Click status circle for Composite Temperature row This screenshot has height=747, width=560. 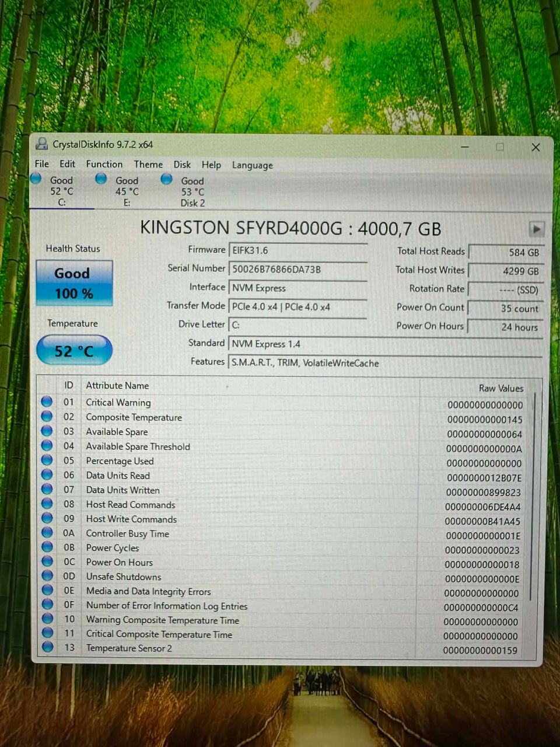[x=47, y=416]
